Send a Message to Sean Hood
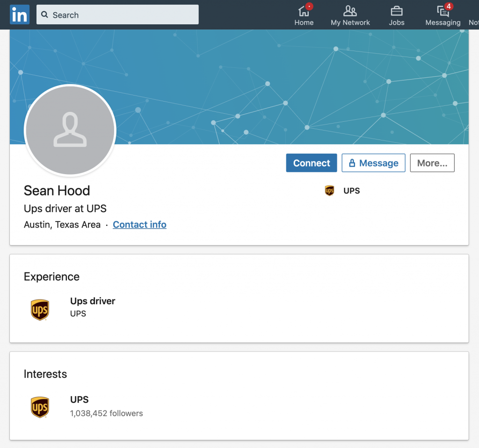479x448 pixels. click(373, 163)
